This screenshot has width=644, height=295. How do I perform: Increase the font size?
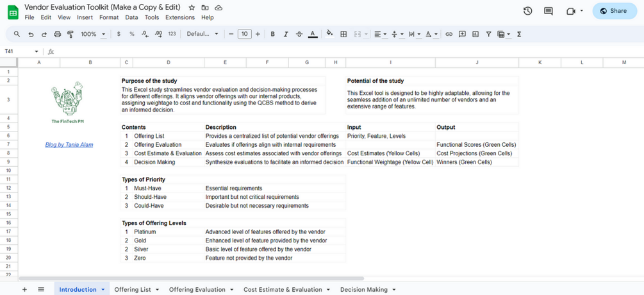coord(258,34)
